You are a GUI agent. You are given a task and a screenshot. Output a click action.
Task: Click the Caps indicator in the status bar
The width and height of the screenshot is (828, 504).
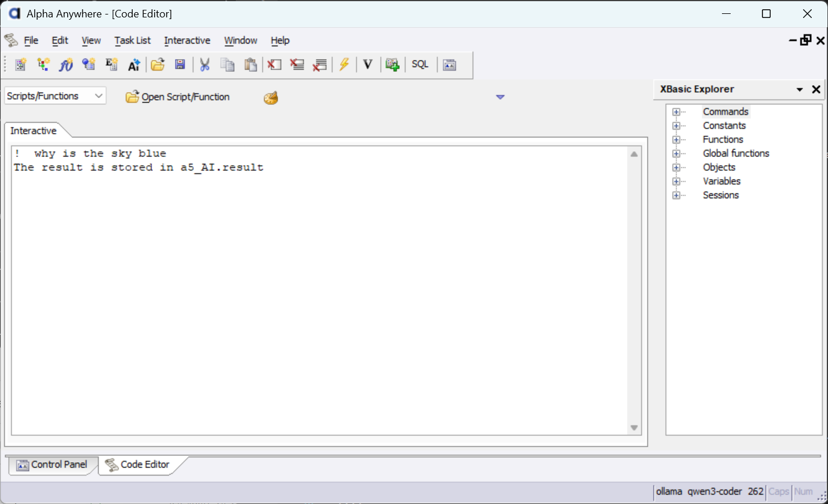(x=779, y=492)
